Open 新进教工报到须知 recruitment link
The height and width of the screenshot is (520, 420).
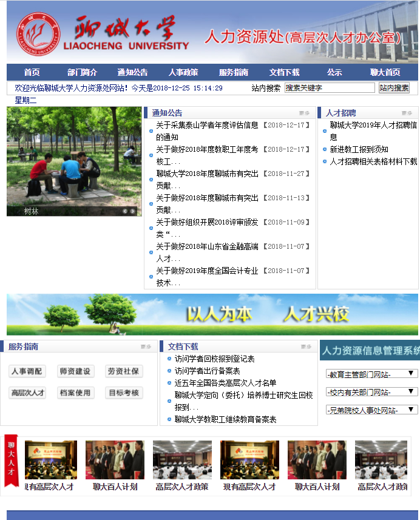click(359, 149)
